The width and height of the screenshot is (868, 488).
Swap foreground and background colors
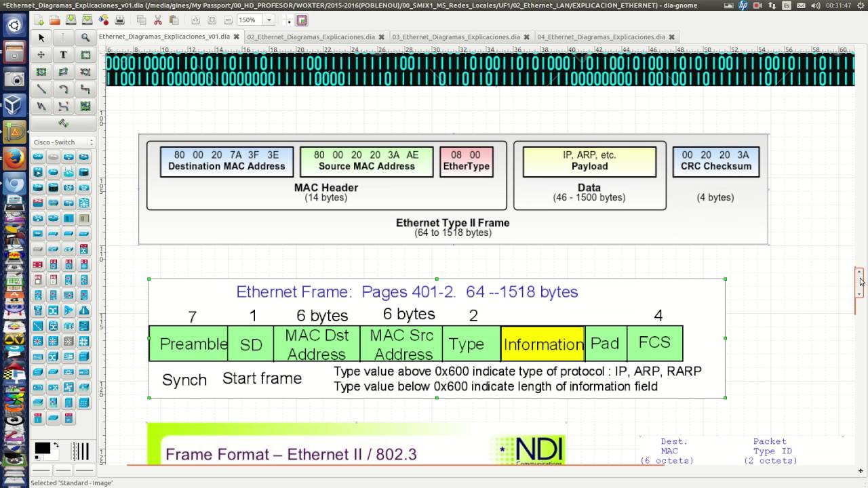click(x=56, y=445)
